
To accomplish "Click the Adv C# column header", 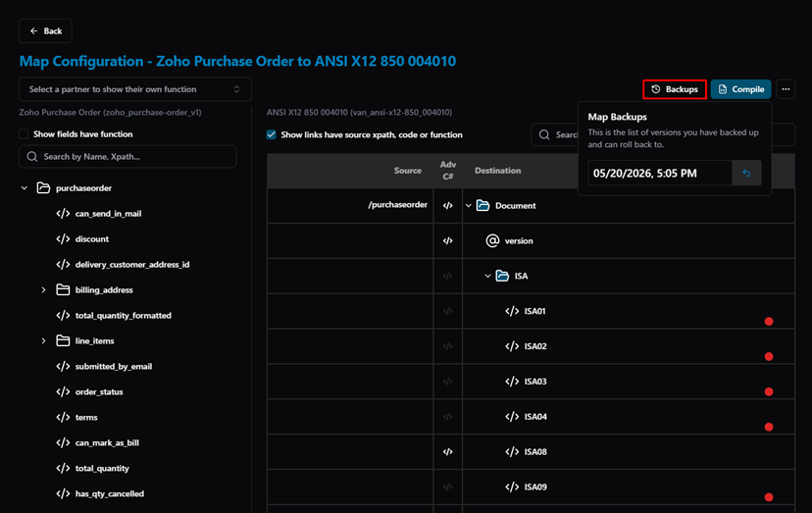I will (448, 171).
